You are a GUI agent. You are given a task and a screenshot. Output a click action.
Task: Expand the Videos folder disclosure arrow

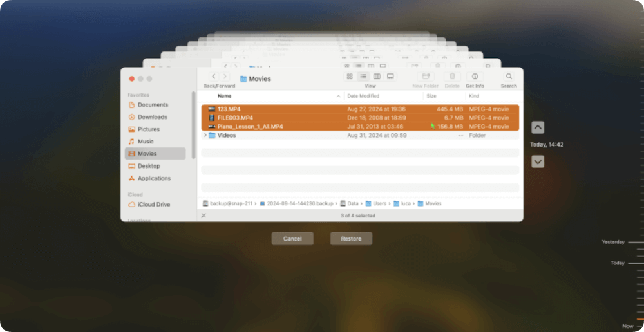tap(205, 135)
